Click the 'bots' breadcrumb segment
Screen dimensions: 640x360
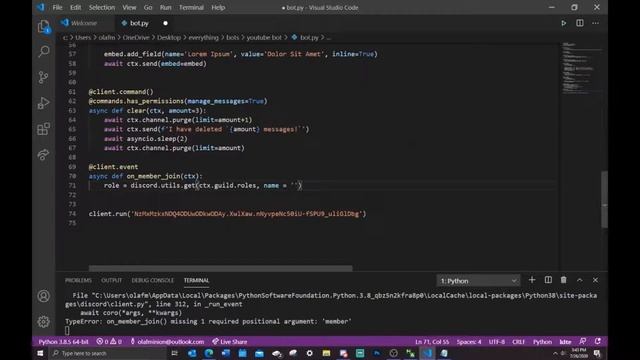coord(233,38)
